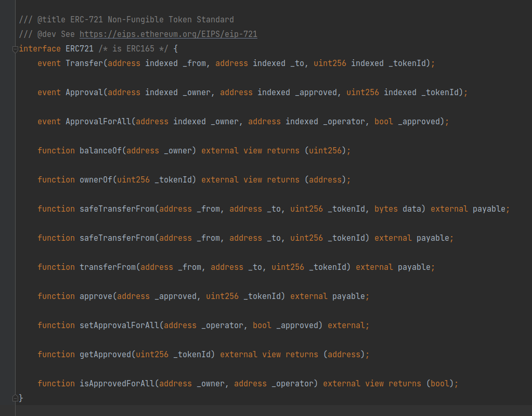Click '(bool)' return type of isApprovedForAll

point(440,384)
